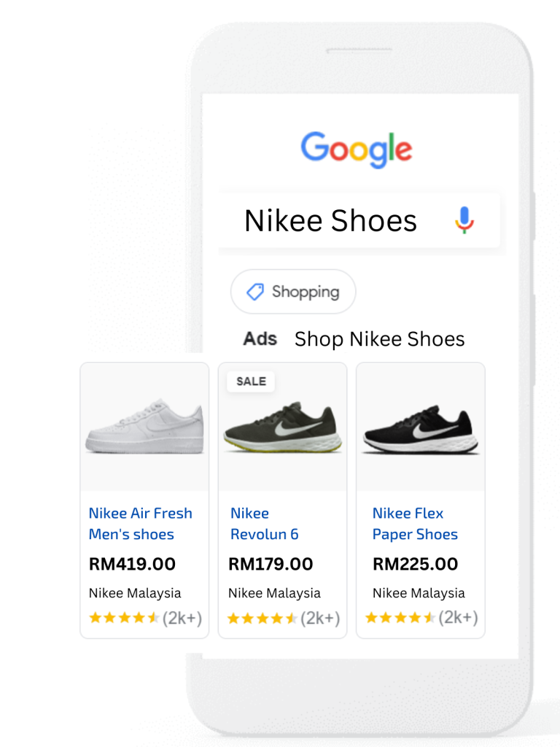
Task: Click the Shopping price tag icon
Action: click(x=254, y=292)
